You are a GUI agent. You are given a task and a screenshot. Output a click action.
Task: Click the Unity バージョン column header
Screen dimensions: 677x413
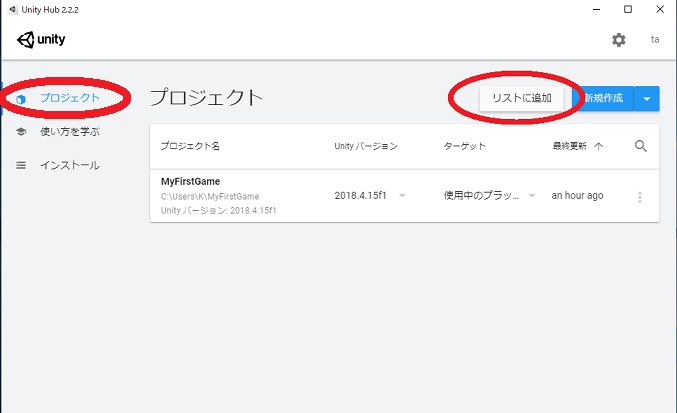click(366, 146)
